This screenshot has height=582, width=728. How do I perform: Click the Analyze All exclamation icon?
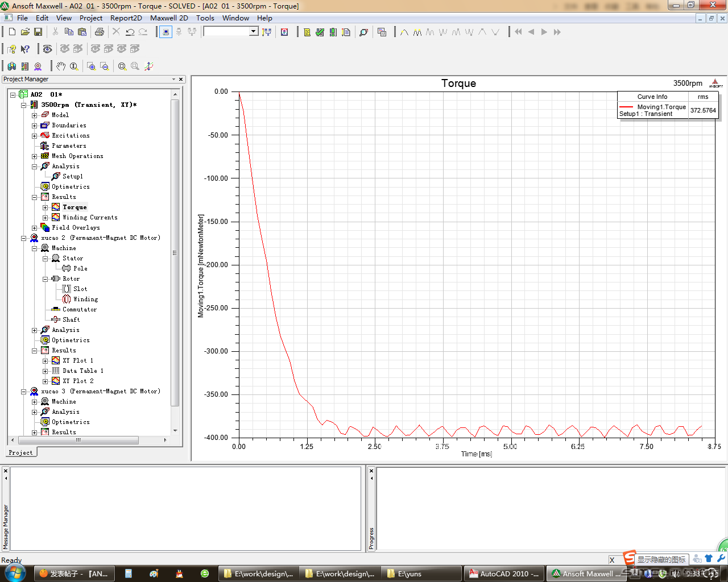[x=333, y=32]
